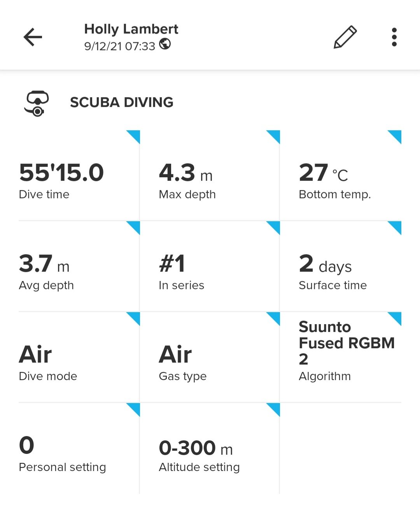Image resolution: width=420 pixels, height=506 pixels.
Task: Tap the globe visibility icon
Action: (x=165, y=44)
